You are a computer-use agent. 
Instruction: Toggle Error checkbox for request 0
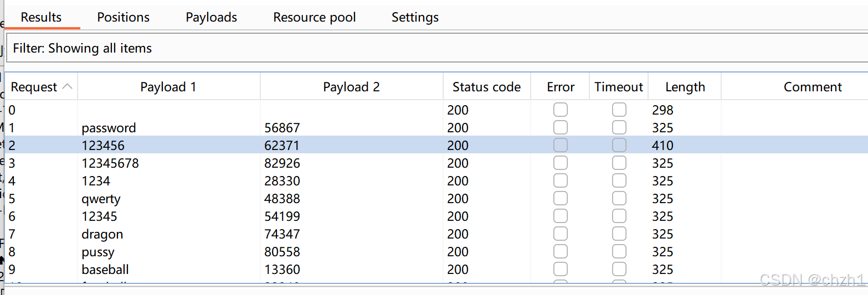click(x=560, y=110)
